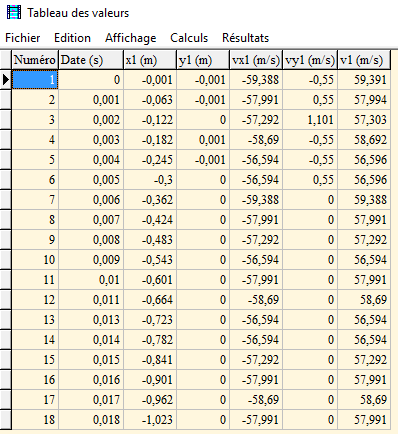Click the v1 (m/s) column header
The height and width of the screenshot is (434, 398).
364,60
